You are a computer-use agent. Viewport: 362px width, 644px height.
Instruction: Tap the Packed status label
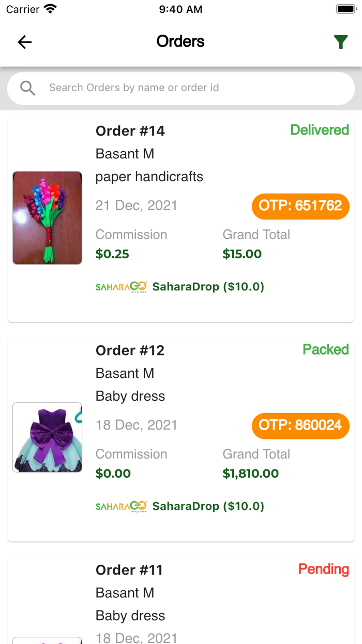pos(326,349)
